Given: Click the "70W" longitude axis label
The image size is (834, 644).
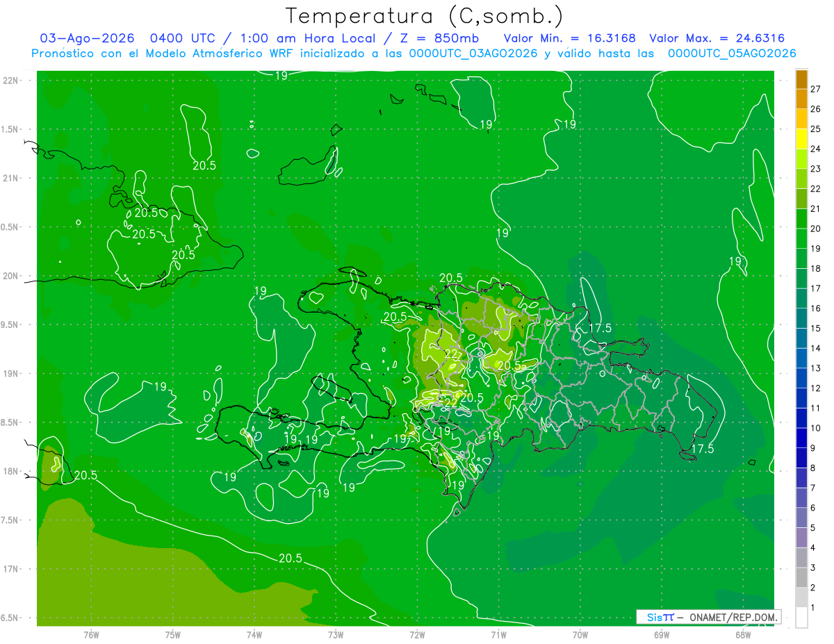Looking at the screenshot, I should 580,634.
